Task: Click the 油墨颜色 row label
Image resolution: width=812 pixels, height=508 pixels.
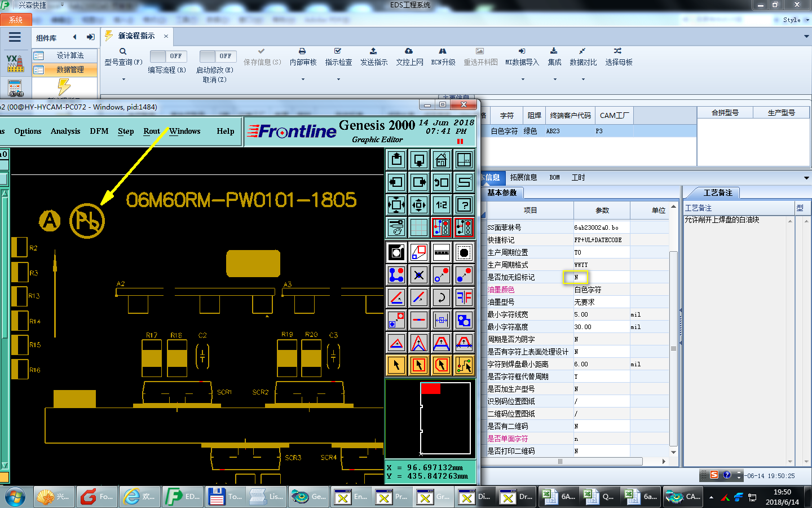Action: tap(501, 290)
